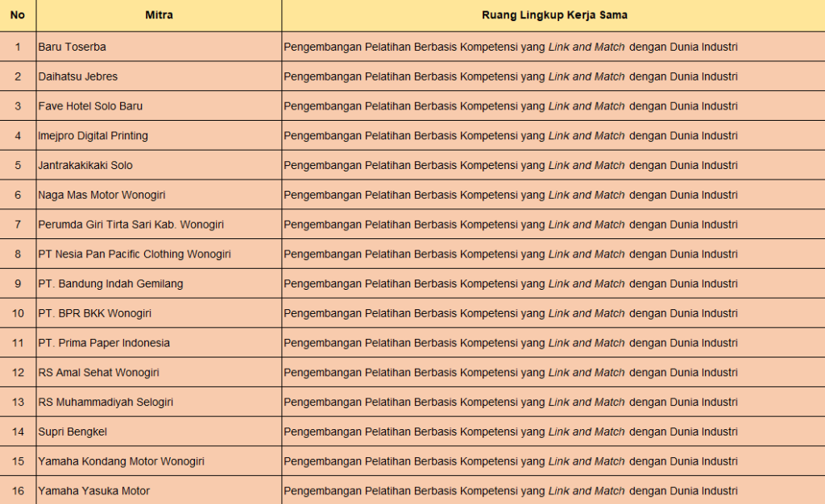825x504 pixels.
Task: Click "PT Nesia Pan Pacific Clothing Wonogiri" cell
Action: (x=159, y=254)
